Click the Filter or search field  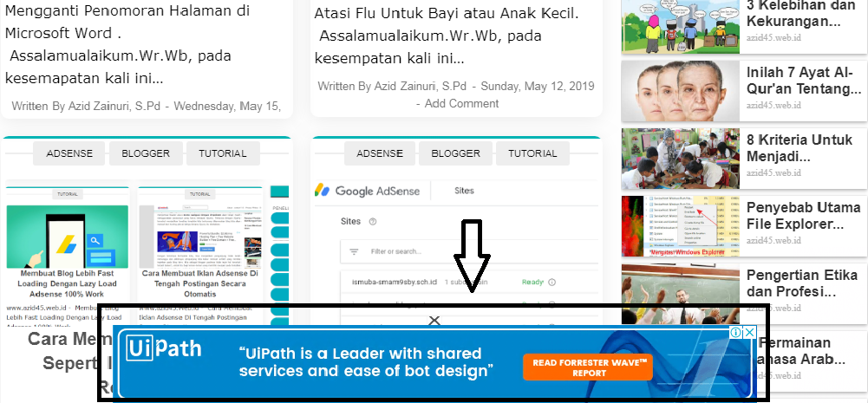pyautogui.click(x=469, y=252)
